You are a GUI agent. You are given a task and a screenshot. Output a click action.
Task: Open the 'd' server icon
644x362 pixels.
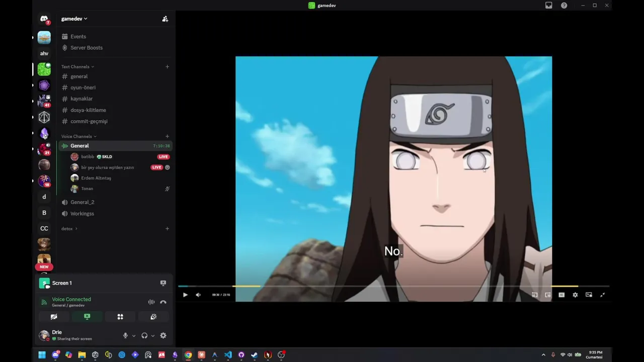44,197
